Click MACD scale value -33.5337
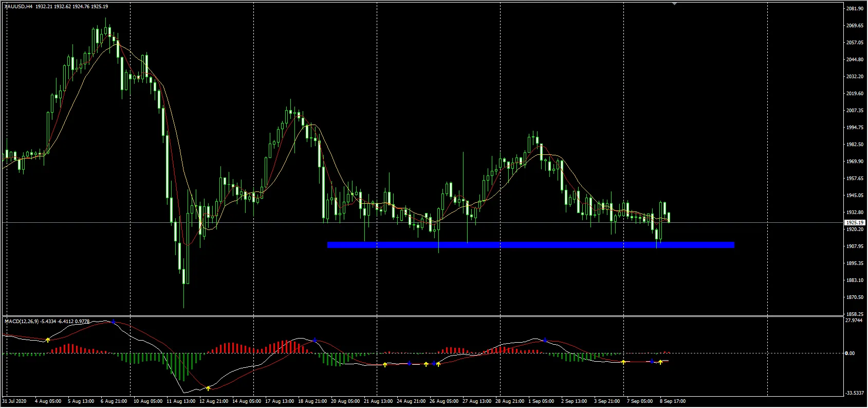868x408 pixels. click(x=854, y=393)
